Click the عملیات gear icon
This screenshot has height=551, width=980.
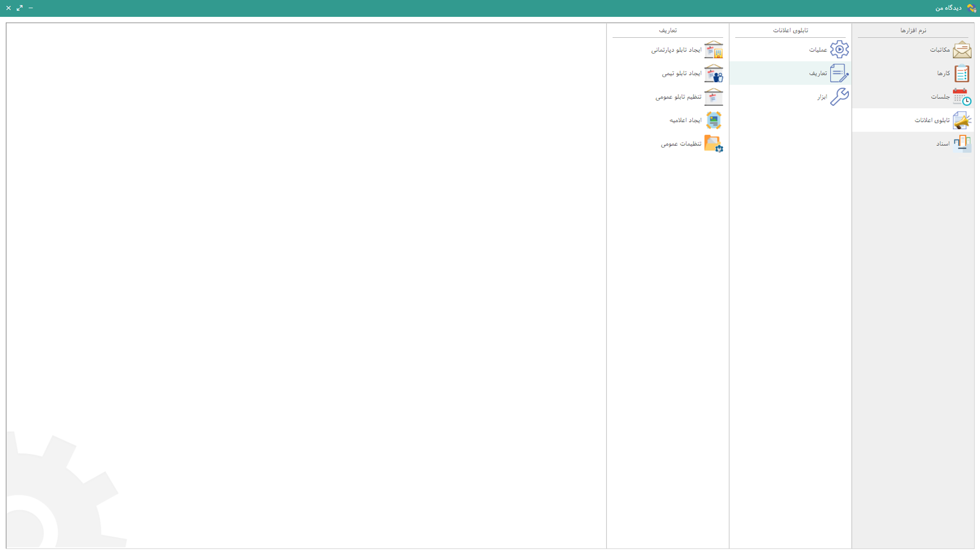[x=839, y=49]
